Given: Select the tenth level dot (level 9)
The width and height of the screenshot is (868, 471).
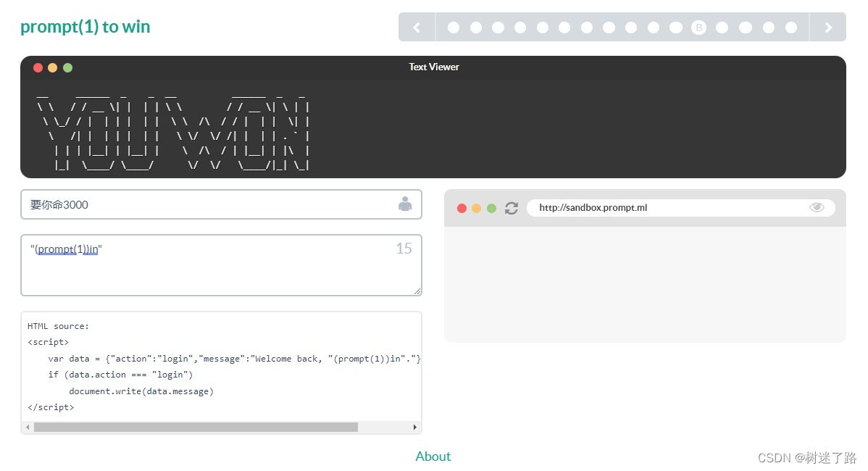Looking at the screenshot, I should (654, 27).
